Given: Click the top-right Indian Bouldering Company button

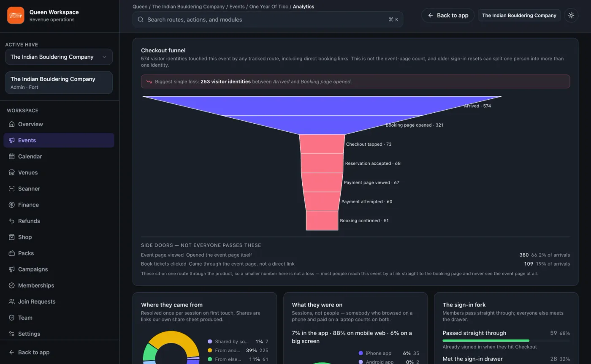Looking at the screenshot, I should pos(519,15).
